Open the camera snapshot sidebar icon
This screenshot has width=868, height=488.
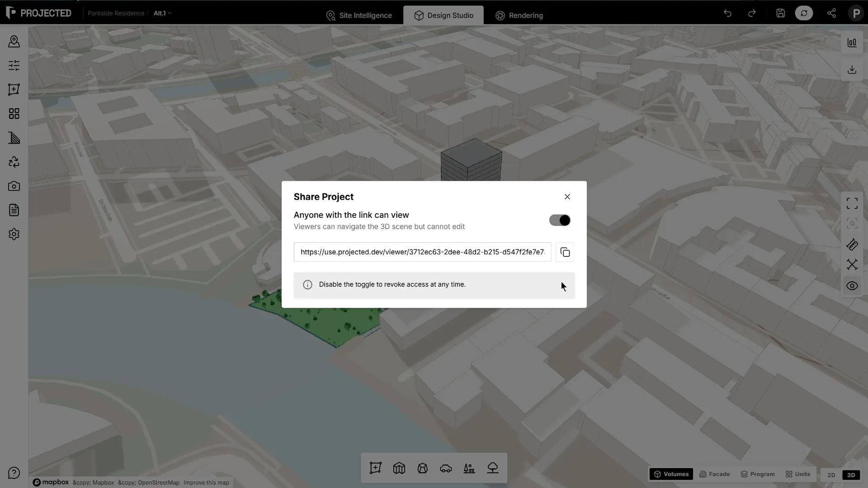pos(14,186)
